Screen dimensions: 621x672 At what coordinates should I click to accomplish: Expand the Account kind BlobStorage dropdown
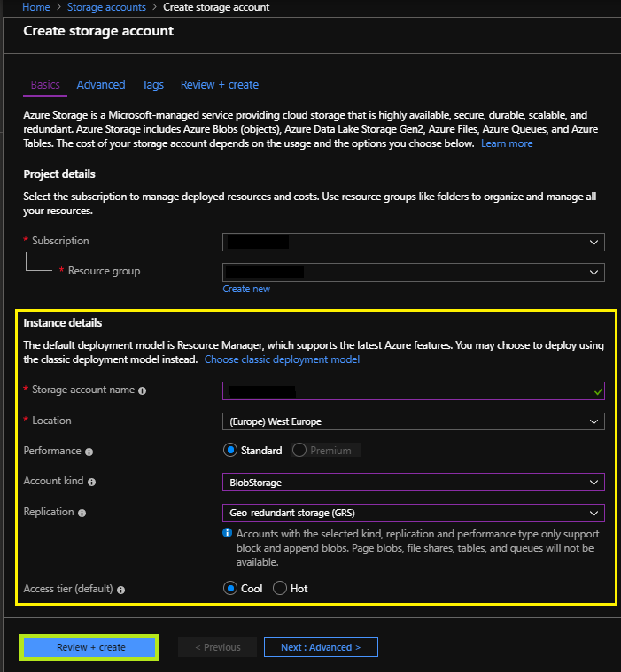(414, 483)
